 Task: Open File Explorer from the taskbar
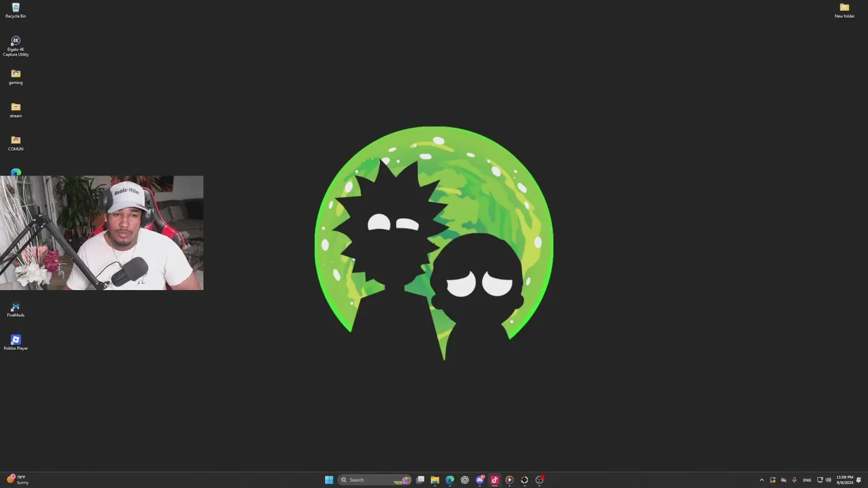click(435, 480)
